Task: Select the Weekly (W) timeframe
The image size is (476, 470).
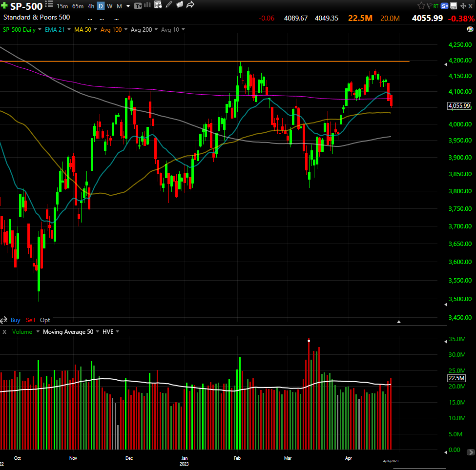Action: pyautogui.click(x=109, y=6)
